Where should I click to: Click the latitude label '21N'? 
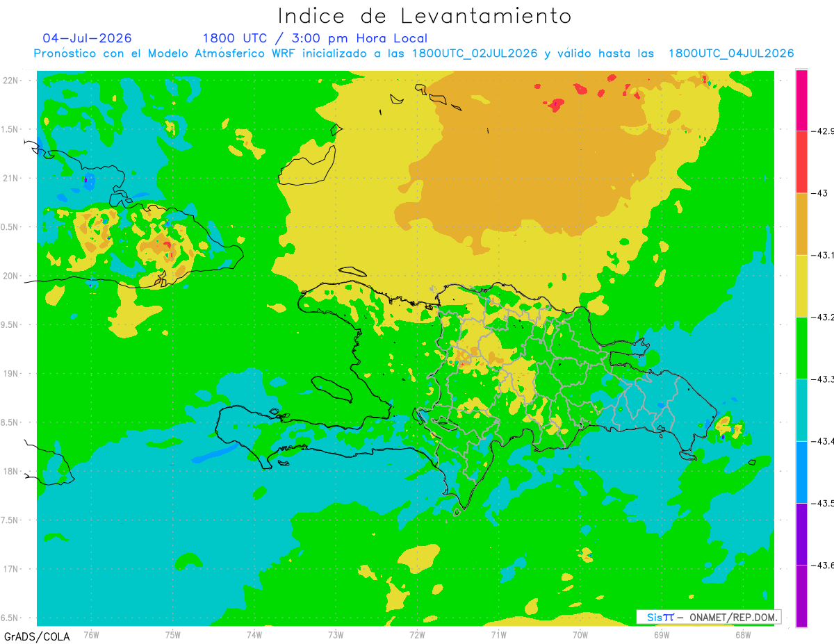tap(12, 179)
